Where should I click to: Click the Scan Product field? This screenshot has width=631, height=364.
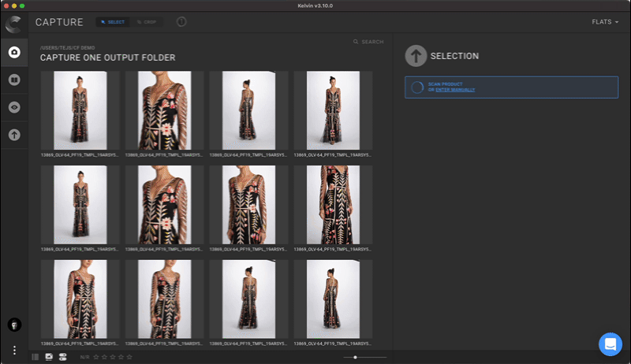click(x=511, y=87)
